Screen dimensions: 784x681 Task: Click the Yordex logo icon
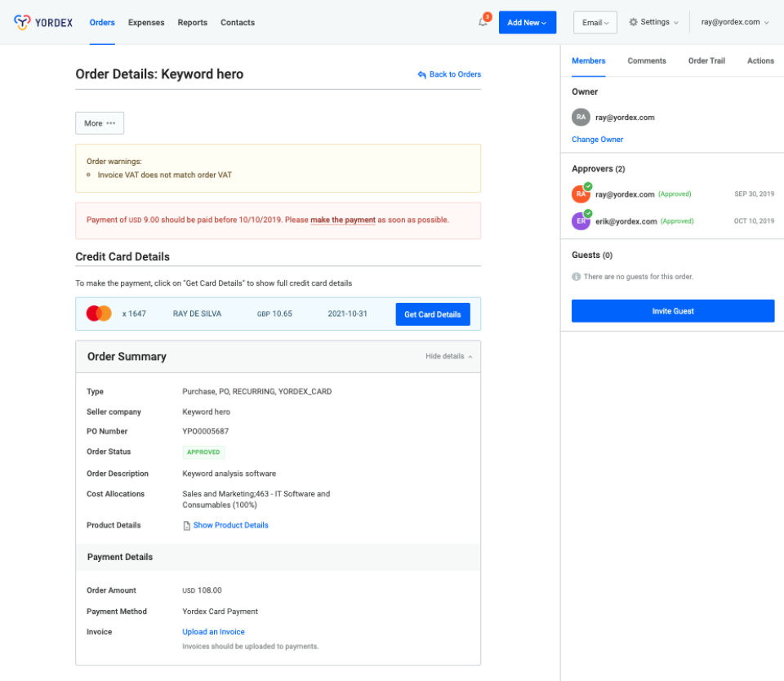coord(23,22)
